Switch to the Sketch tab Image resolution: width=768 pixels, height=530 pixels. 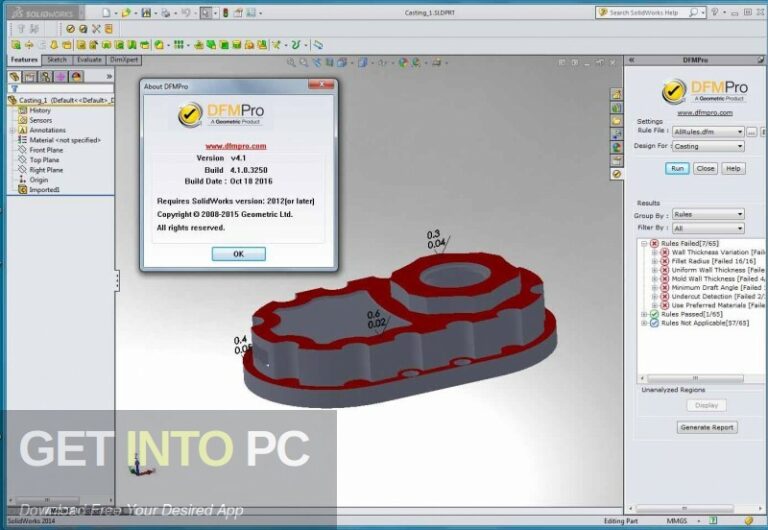click(57, 60)
